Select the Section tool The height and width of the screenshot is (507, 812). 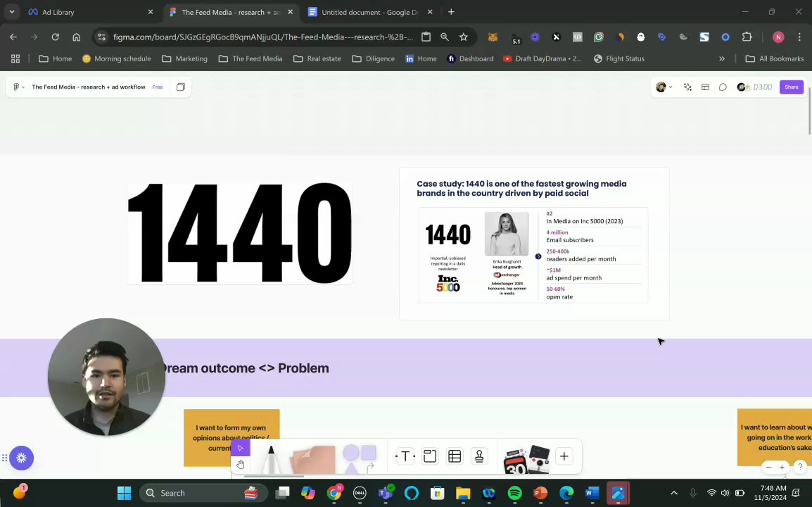point(430,456)
